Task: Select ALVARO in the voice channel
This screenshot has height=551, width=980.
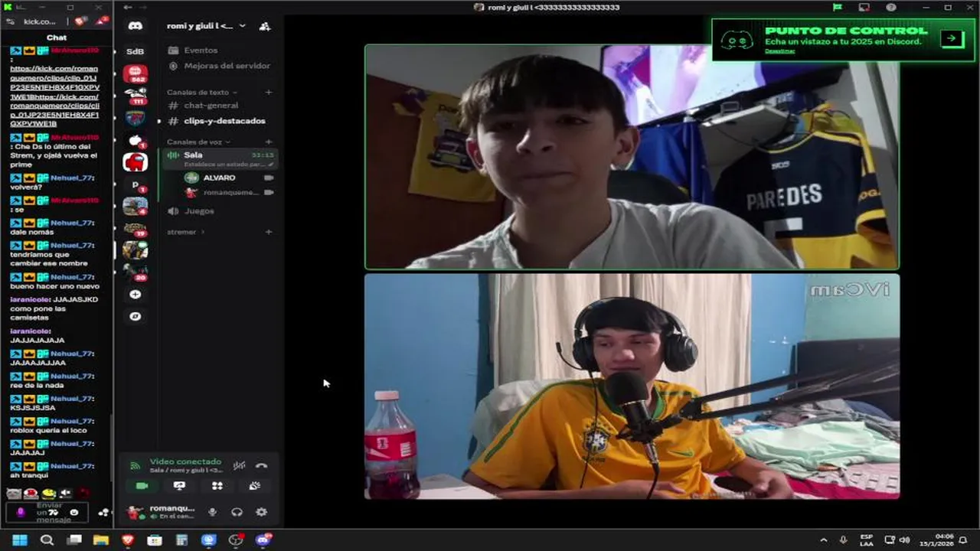Action: 228,178
